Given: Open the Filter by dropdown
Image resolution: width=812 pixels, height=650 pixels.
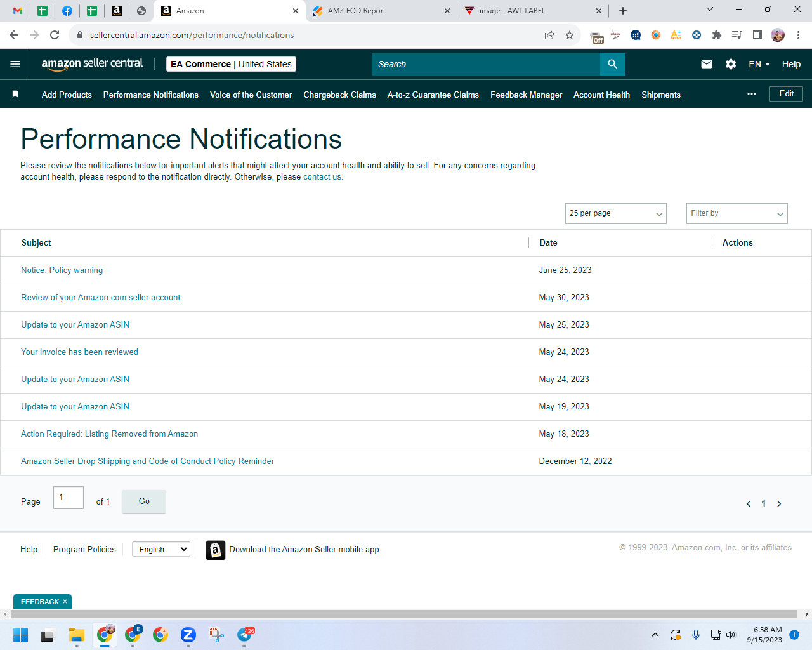Looking at the screenshot, I should 737,213.
